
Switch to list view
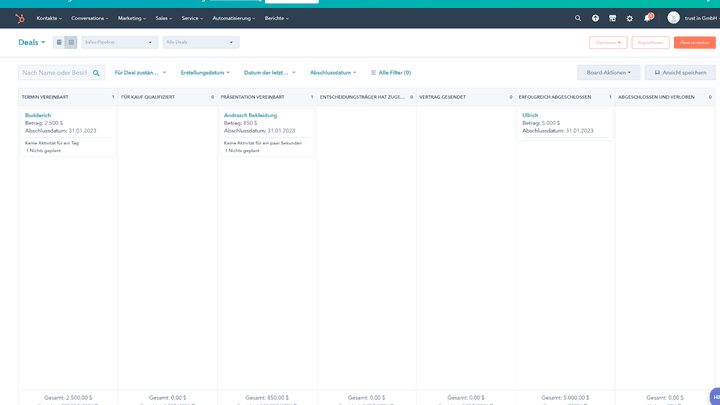(59, 42)
